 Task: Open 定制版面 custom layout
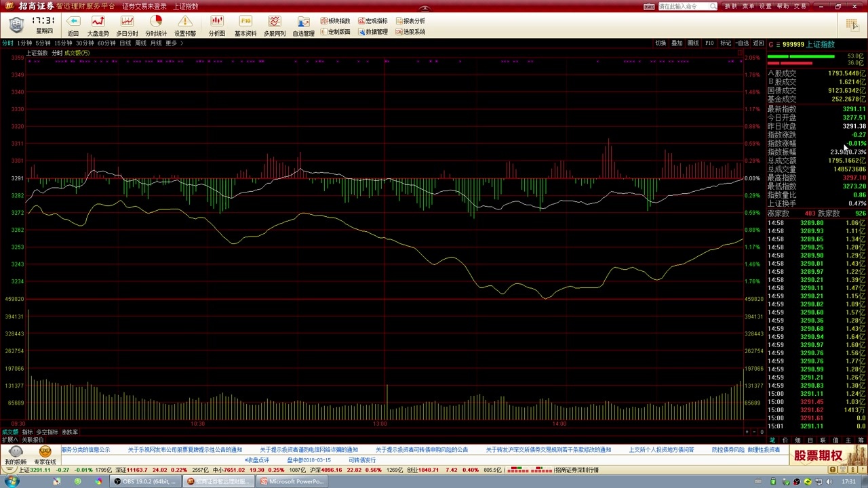tap(335, 32)
